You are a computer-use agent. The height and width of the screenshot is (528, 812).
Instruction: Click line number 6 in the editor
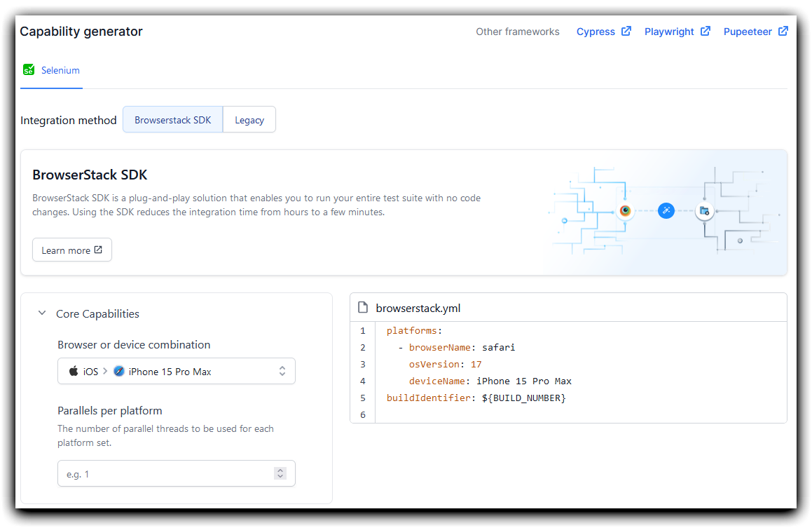[362, 415]
